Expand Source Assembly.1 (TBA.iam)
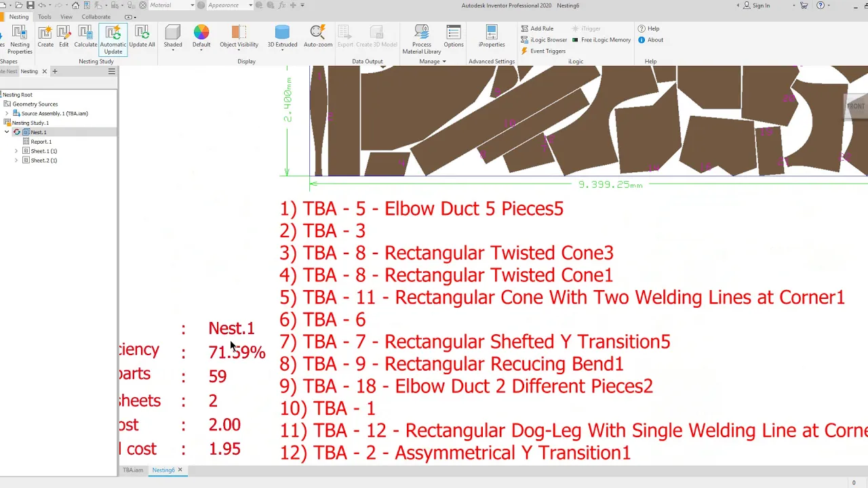The height and width of the screenshot is (488, 868). point(7,114)
